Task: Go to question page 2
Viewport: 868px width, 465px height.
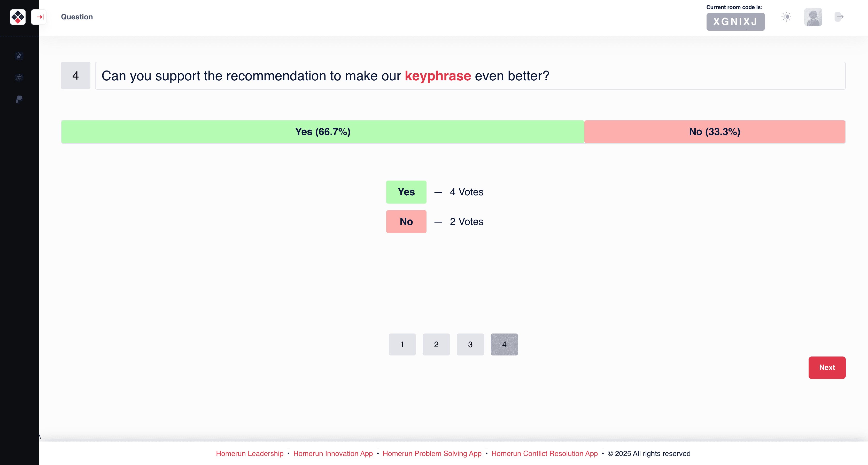Action: coord(436,344)
